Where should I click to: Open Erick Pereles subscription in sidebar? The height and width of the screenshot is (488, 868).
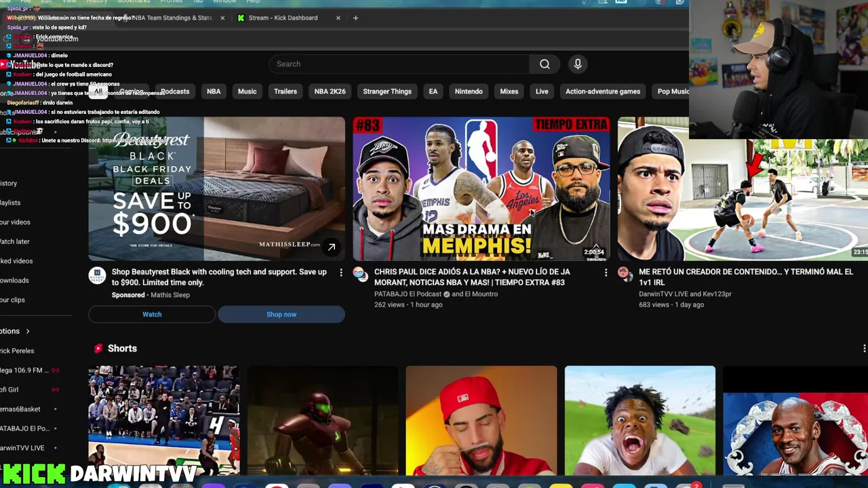(18, 351)
